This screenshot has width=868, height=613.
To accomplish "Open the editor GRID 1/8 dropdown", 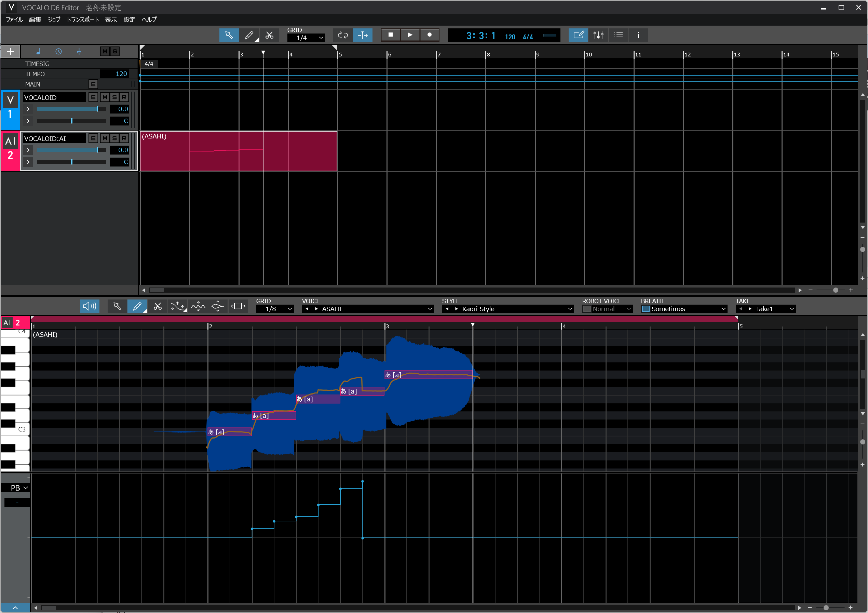I will [275, 309].
